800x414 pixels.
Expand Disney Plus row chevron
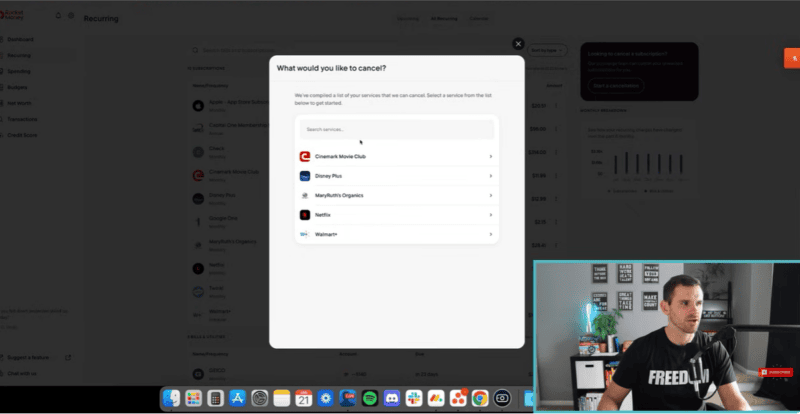(x=490, y=176)
